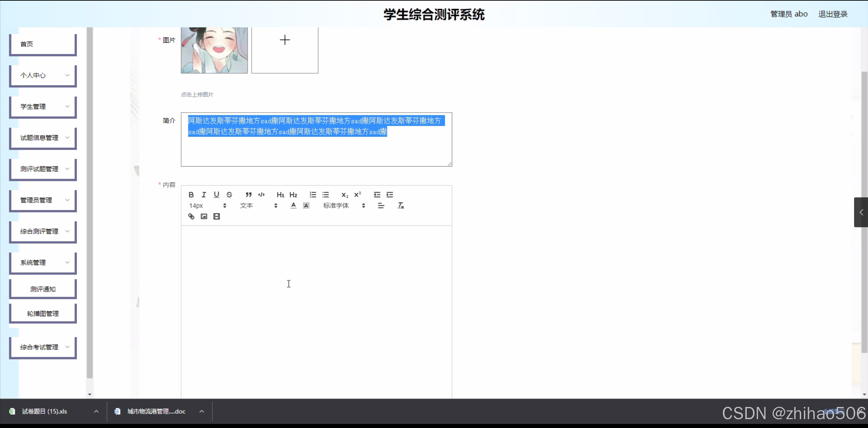Go to 轮播图管理 in the sidebar

[43, 313]
